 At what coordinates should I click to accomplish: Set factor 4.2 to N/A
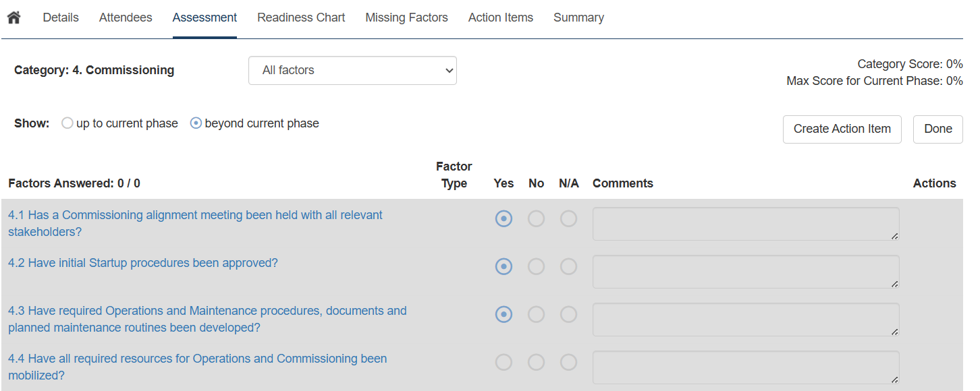[x=569, y=267]
